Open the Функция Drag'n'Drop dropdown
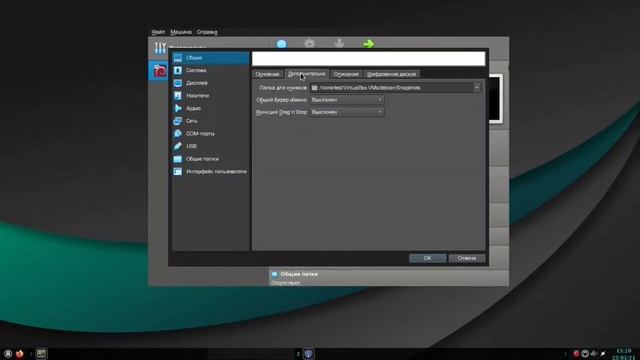The image size is (640, 360). click(x=347, y=112)
